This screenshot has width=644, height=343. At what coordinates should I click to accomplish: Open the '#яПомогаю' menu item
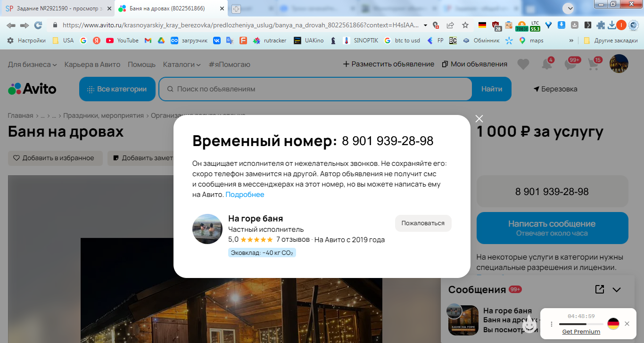coord(230,64)
